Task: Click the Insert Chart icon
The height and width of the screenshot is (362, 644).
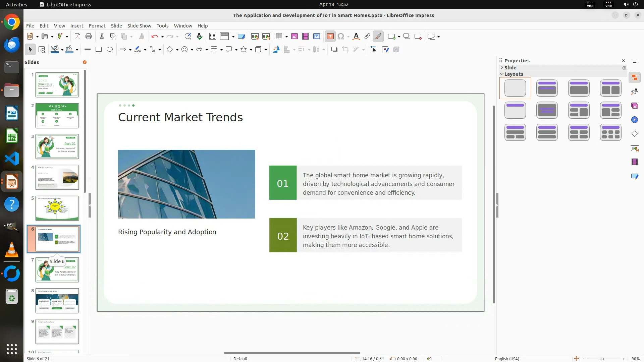Action: (317, 37)
